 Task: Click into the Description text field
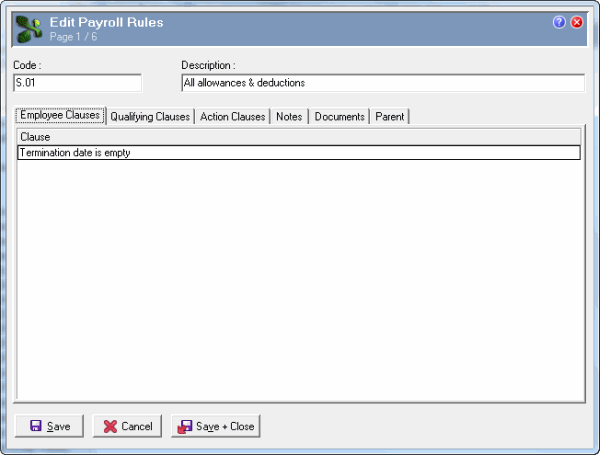(382, 83)
